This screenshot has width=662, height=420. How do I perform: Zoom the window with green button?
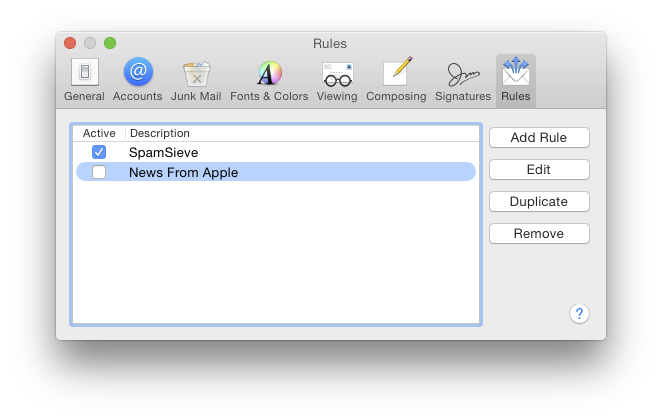[x=110, y=43]
